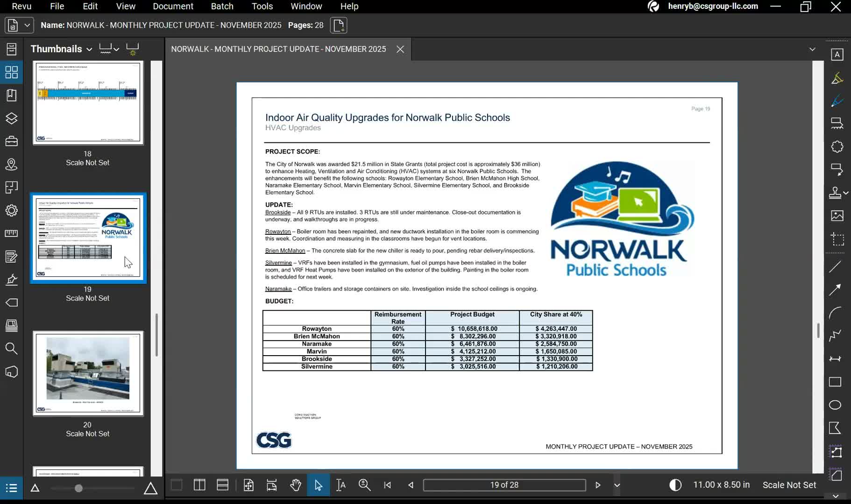Select the Text markup tool
This screenshot has width=851, height=504.
[837, 54]
